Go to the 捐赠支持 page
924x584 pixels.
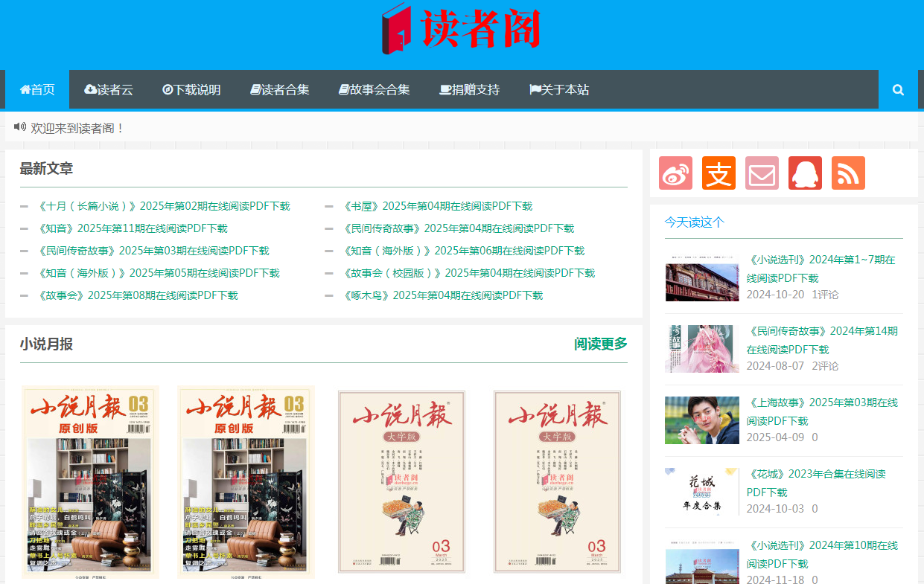click(469, 89)
